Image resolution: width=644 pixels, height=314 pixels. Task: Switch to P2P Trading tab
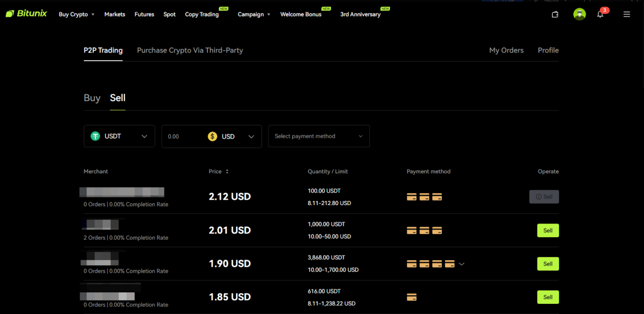103,50
